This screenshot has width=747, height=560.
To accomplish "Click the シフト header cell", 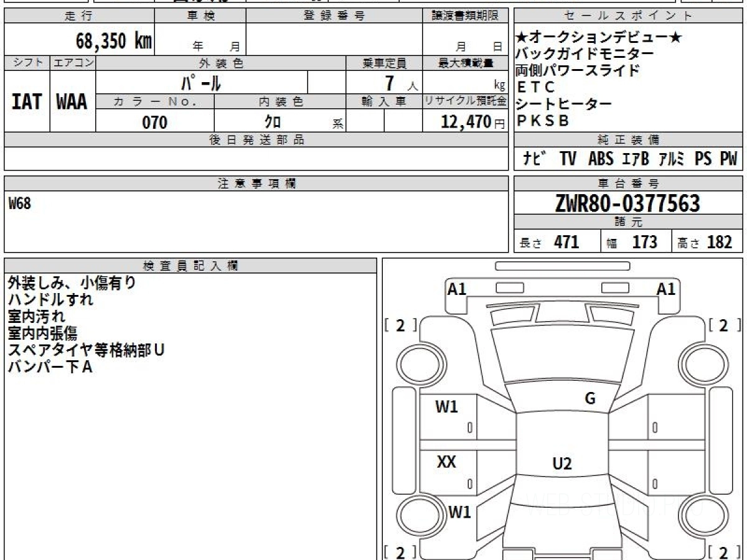I will pos(27,63).
